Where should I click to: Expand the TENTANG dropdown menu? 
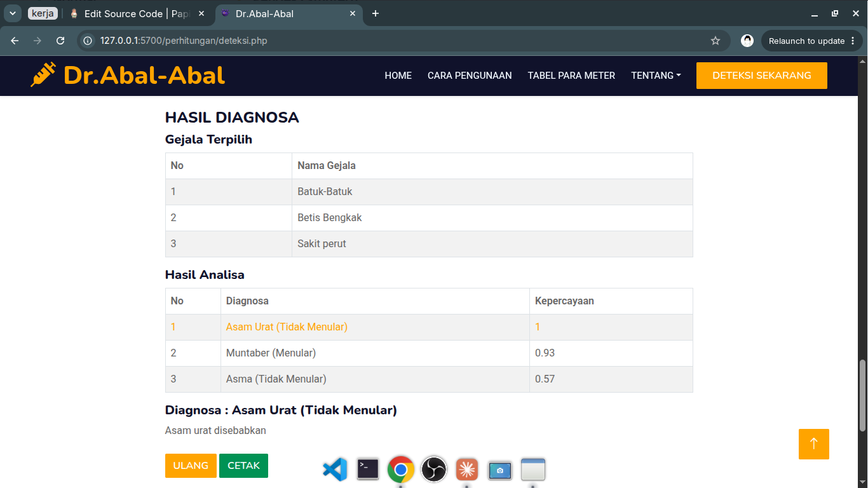point(656,76)
